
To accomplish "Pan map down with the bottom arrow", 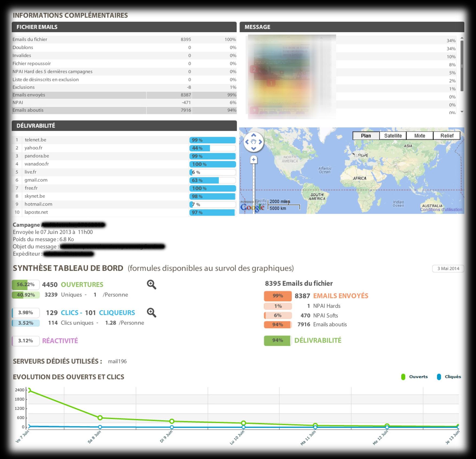I will tap(254, 148).
